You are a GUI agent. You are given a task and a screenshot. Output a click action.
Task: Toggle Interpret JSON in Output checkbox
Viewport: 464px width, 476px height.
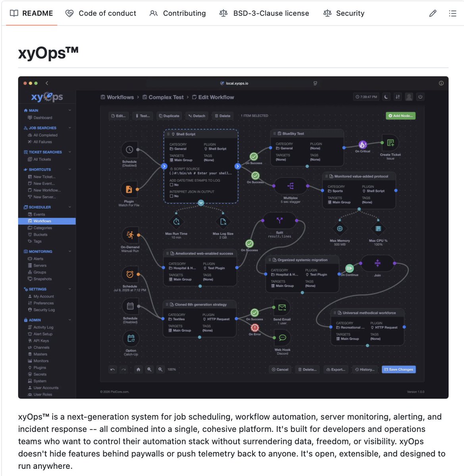(171, 196)
